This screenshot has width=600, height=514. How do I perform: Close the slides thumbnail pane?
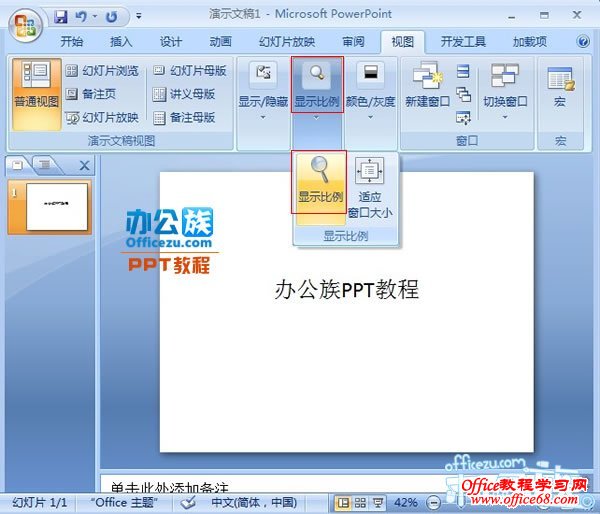pos(85,165)
